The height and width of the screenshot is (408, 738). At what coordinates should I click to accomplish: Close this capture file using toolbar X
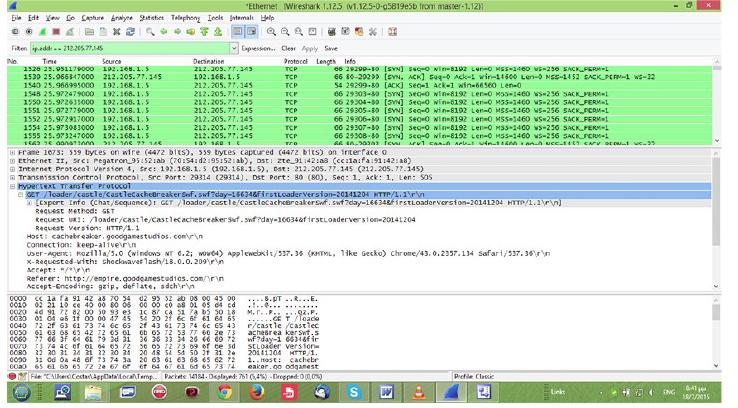coord(116,32)
